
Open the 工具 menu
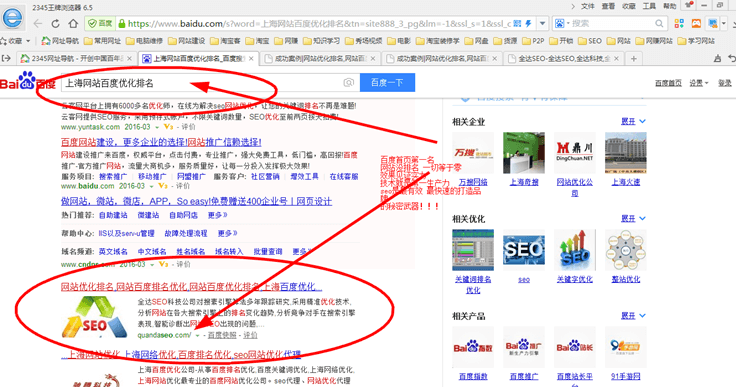point(649,6)
